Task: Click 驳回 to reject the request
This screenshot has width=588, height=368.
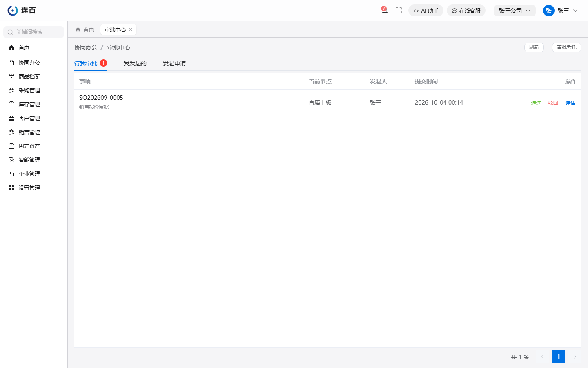Action: coord(553,103)
